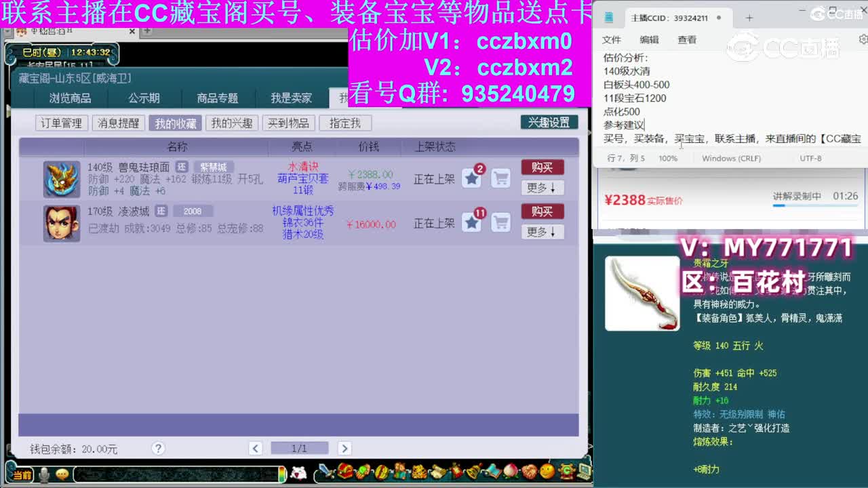Click favorite star for 凌波城 character
This screenshot has width=868, height=488.
[x=472, y=222]
